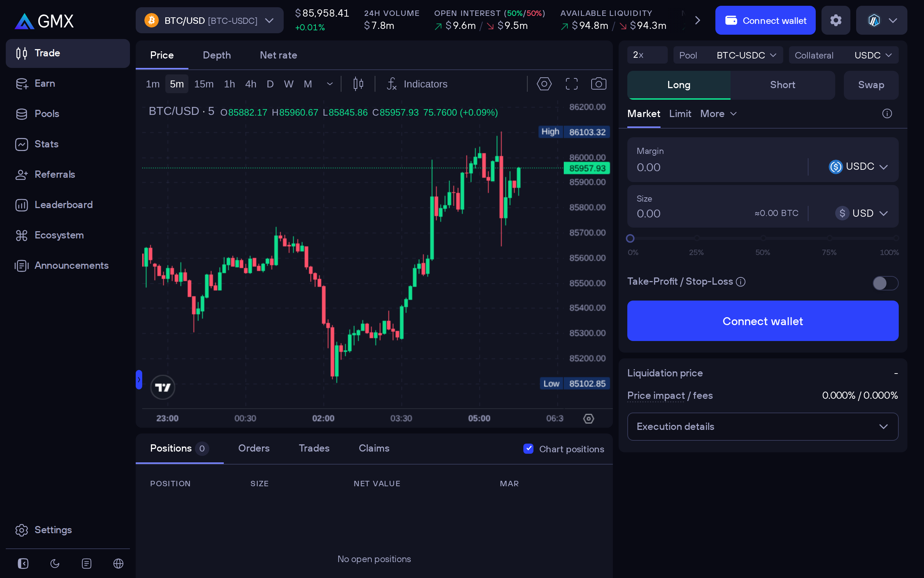
Task: Expand the drawing toolbar side handle
Action: pyautogui.click(x=139, y=380)
